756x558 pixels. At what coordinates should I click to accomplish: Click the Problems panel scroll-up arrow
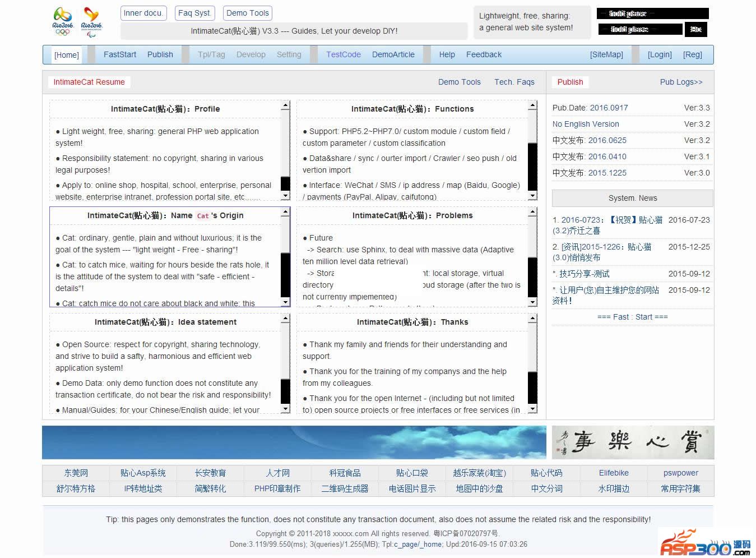point(532,212)
